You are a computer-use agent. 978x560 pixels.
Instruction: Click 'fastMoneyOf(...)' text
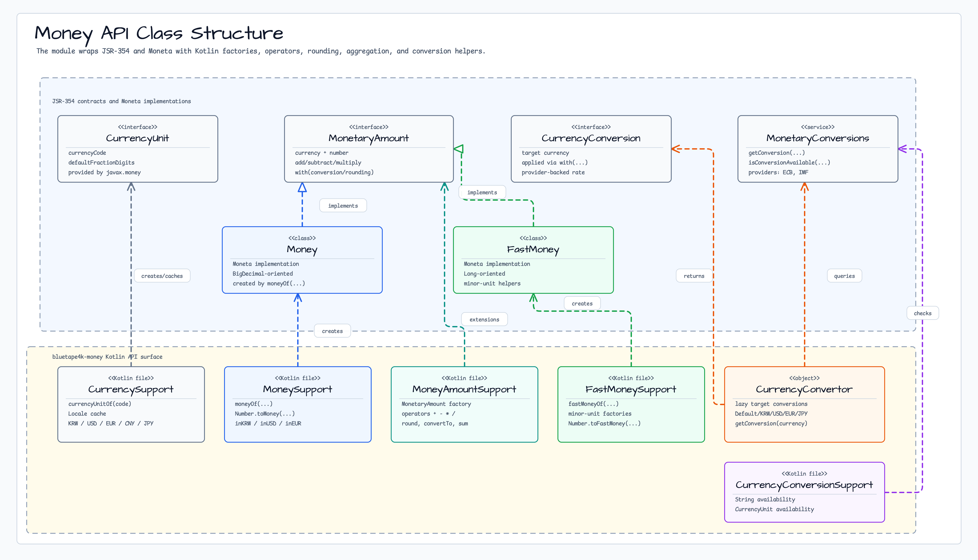point(593,404)
